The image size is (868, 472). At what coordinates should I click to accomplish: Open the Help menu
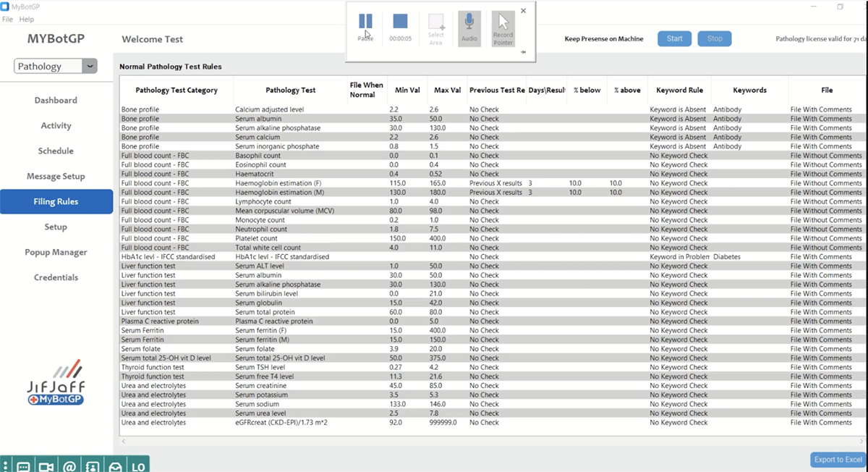click(27, 19)
